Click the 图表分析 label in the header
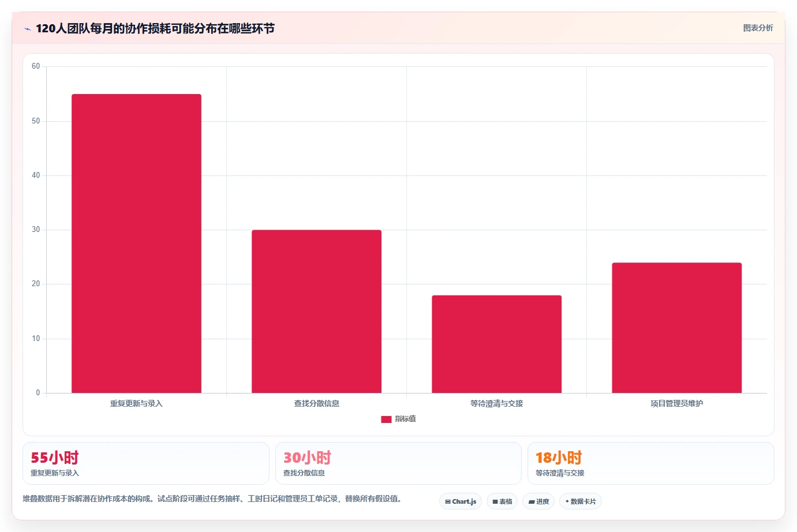This screenshot has height=532, width=797. click(x=758, y=28)
